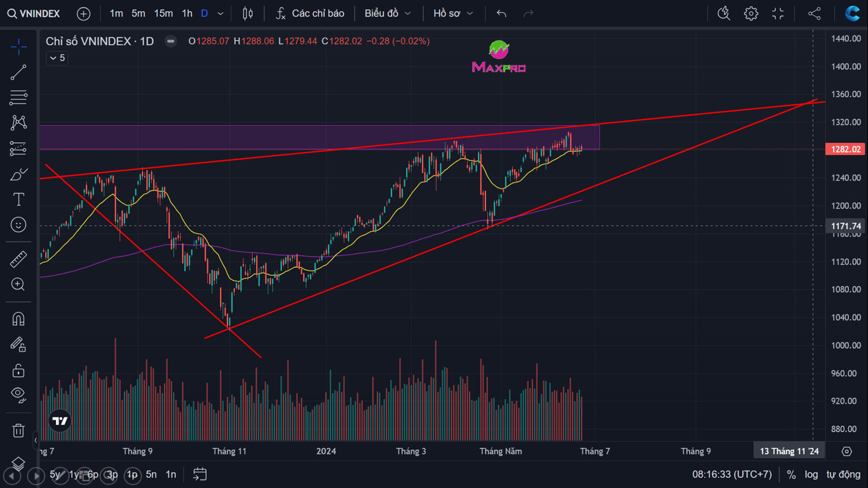Remove drawings with the trash icon
Viewport: 868px width, 488px height.
(x=18, y=430)
